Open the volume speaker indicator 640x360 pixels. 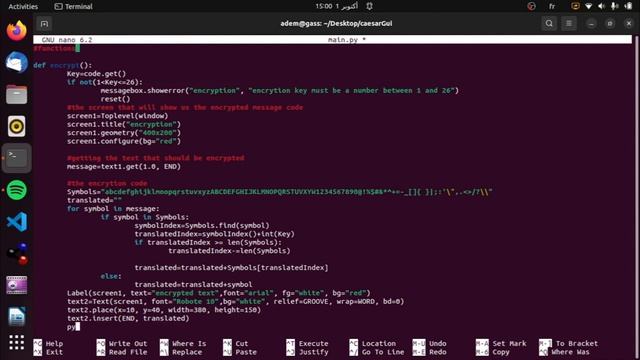(601, 6)
